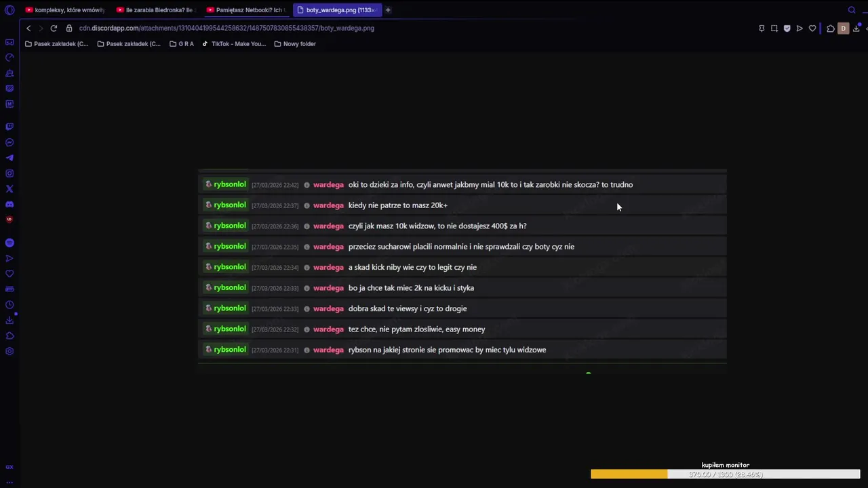868x488 pixels.
Task: Toggle the ad blocker shield icon
Action: click(787, 28)
